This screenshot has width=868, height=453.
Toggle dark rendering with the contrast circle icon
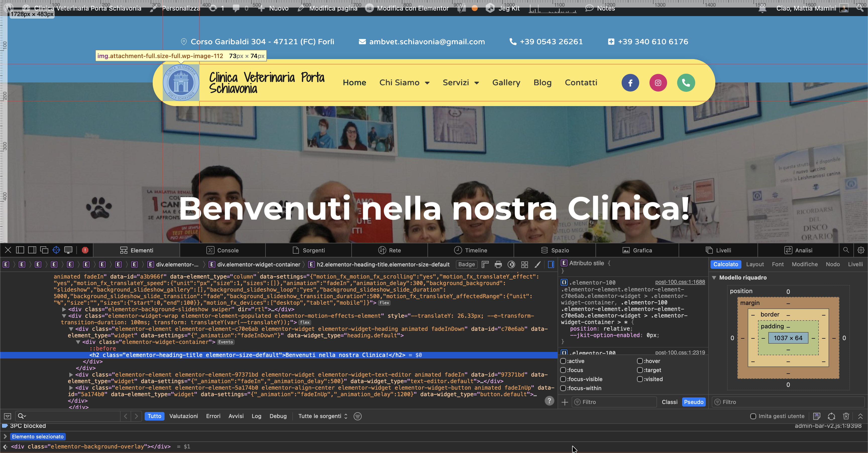pyautogui.click(x=512, y=264)
